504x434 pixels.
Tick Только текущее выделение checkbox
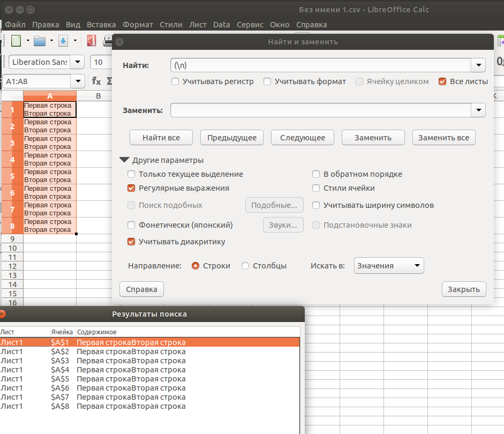tap(131, 174)
